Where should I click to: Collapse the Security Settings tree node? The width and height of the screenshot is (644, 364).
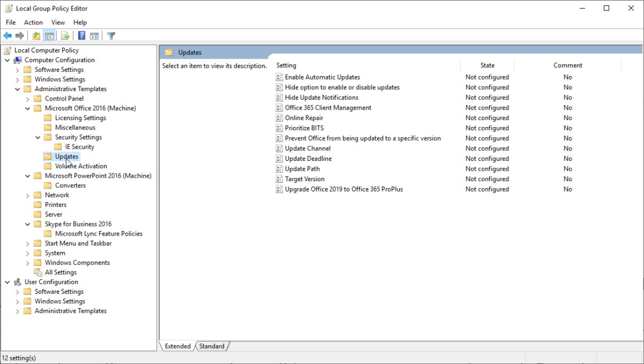(37, 137)
